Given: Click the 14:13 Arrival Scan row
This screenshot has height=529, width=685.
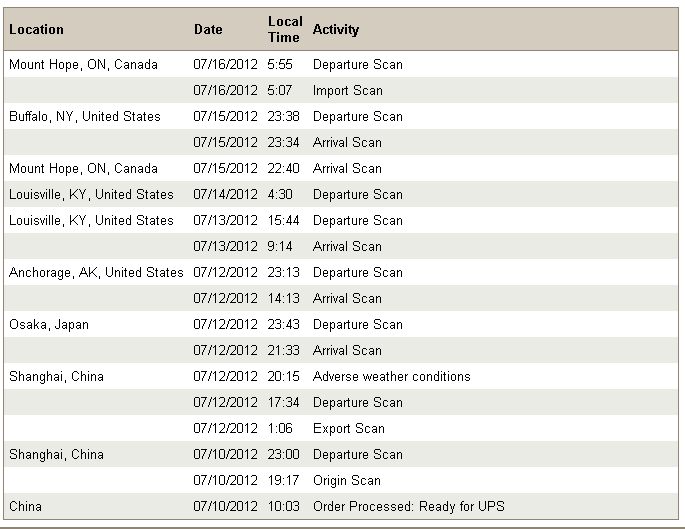Looking at the screenshot, I should pos(341,298).
